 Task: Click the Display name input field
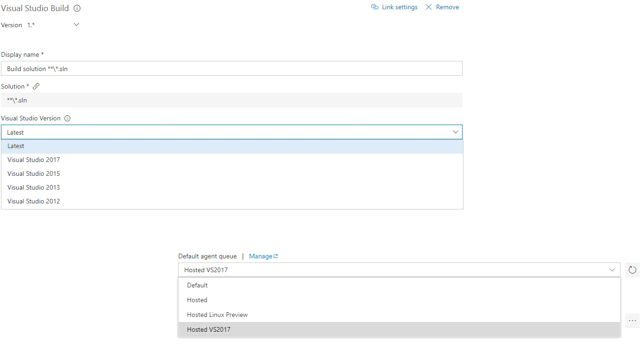point(232,69)
